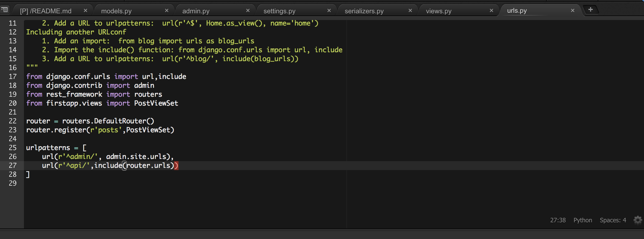The width and height of the screenshot is (644, 239).
Task: Click the new tab plus button
Action: [x=591, y=10]
